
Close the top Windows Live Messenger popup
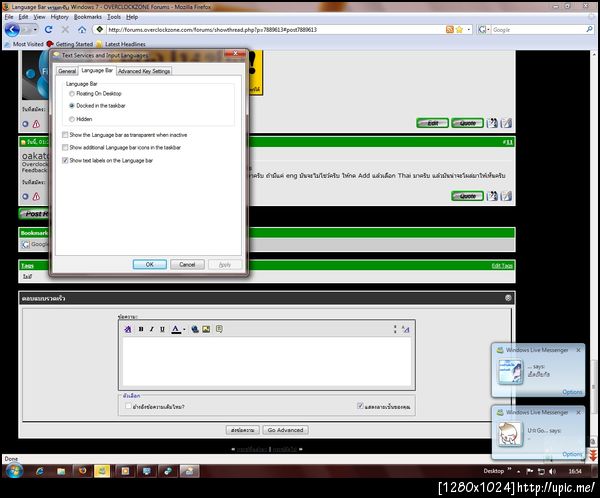pyautogui.click(x=578, y=350)
